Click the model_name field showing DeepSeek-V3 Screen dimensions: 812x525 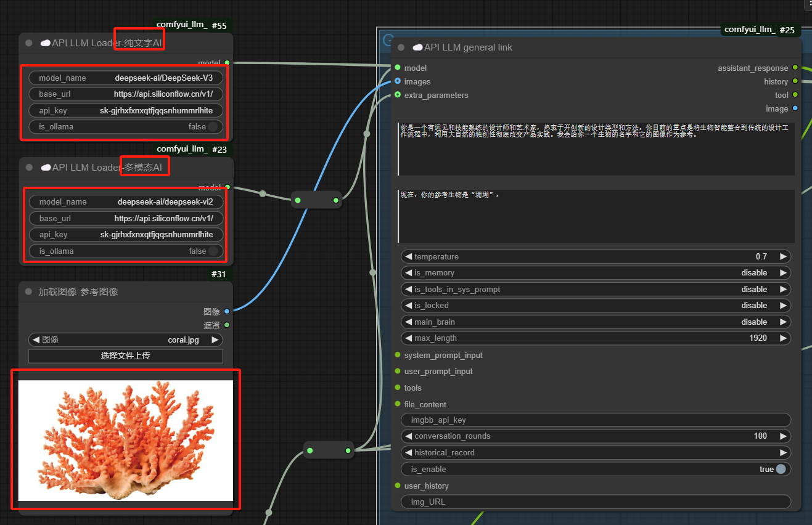[126, 78]
